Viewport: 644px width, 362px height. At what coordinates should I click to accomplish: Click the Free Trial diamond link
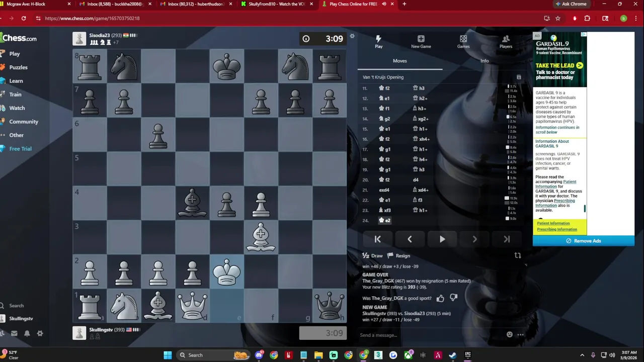[x=17, y=149]
